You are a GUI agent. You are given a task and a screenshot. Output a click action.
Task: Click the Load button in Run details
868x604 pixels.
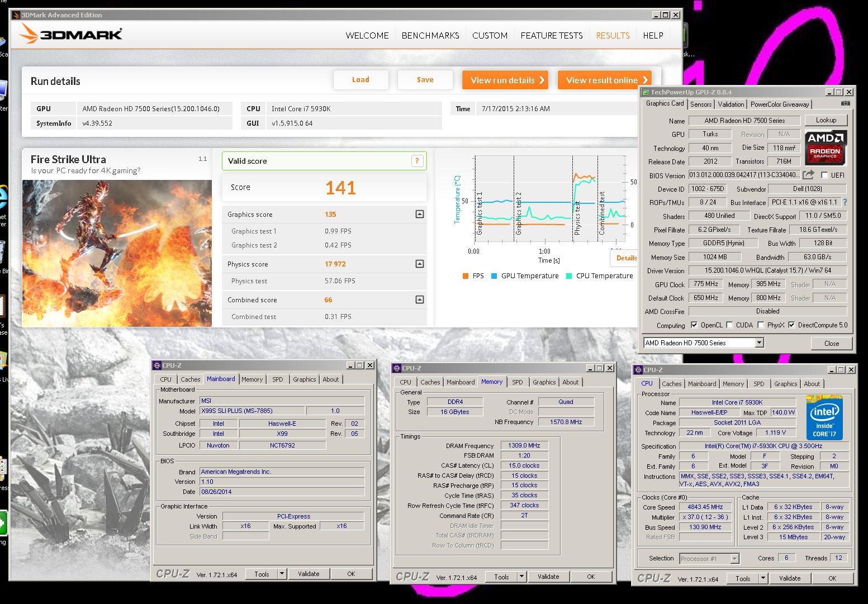[x=361, y=80]
